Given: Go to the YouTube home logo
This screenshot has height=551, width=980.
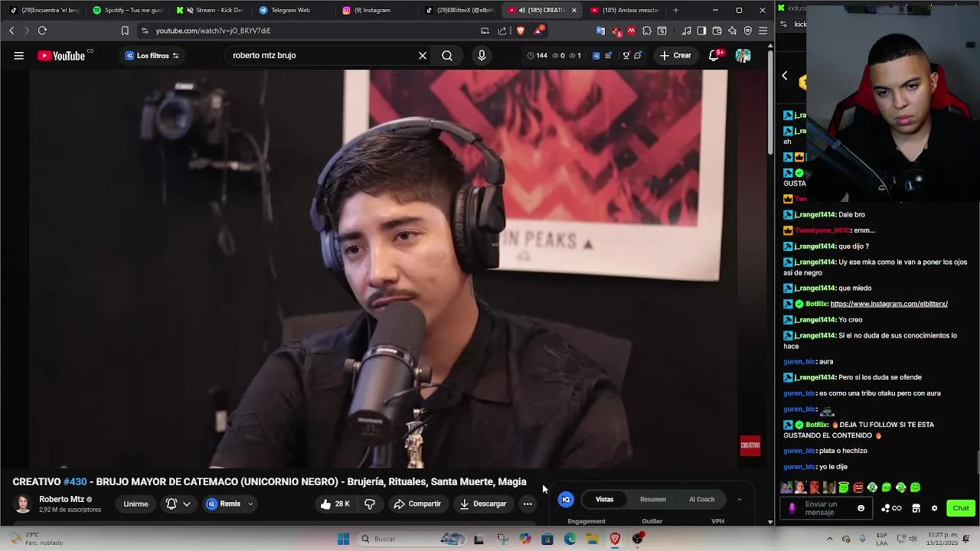Looking at the screenshot, I should click(x=61, y=55).
